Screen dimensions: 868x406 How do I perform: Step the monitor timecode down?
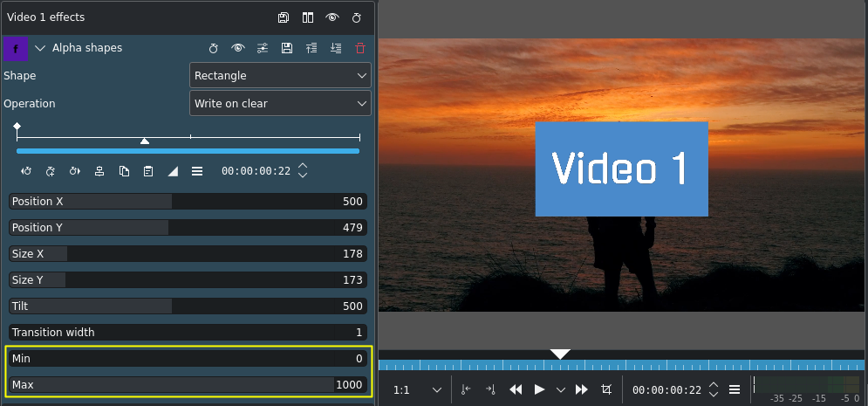tap(714, 395)
